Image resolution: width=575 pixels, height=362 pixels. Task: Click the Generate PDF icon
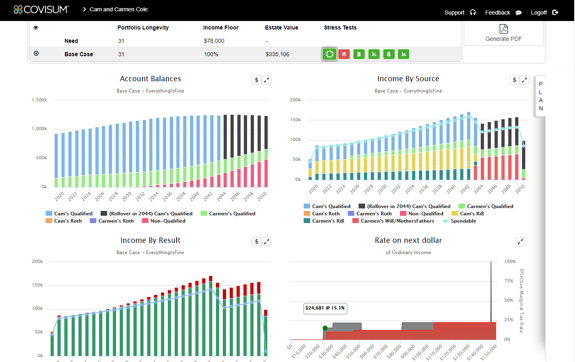(x=503, y=29)
